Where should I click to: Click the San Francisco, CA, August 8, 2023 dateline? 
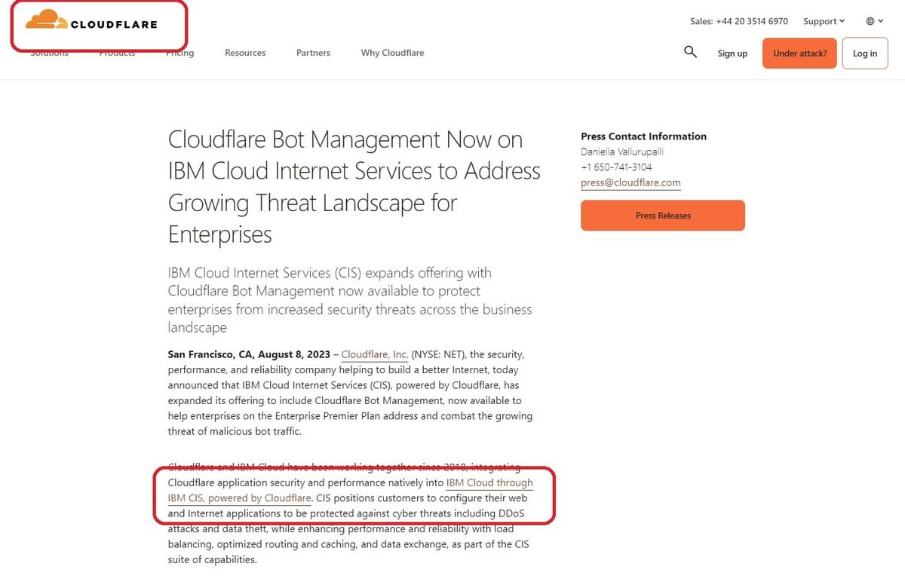pyautogui.click(x=249, y=354)
